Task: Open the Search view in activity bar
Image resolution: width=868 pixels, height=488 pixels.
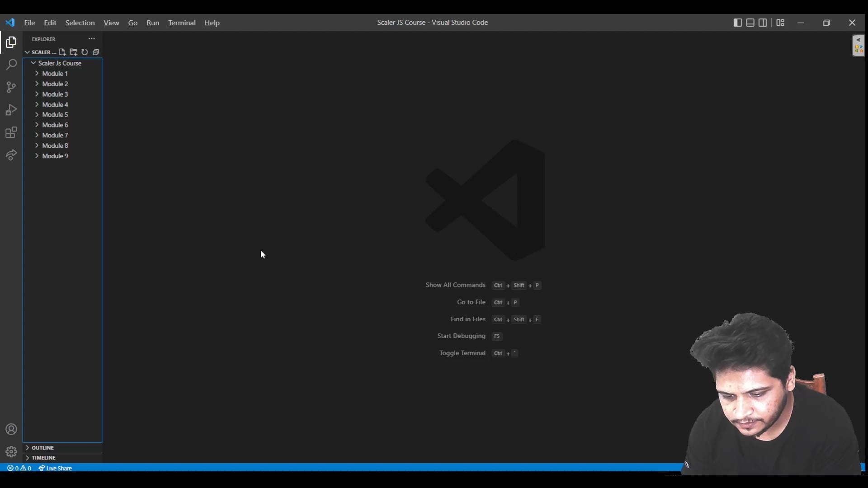Action: 11,65
